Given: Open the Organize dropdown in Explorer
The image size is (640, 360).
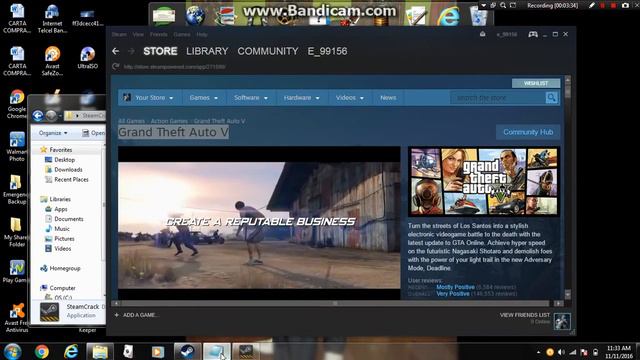Looking at the screenshot, I should (53, 133).
